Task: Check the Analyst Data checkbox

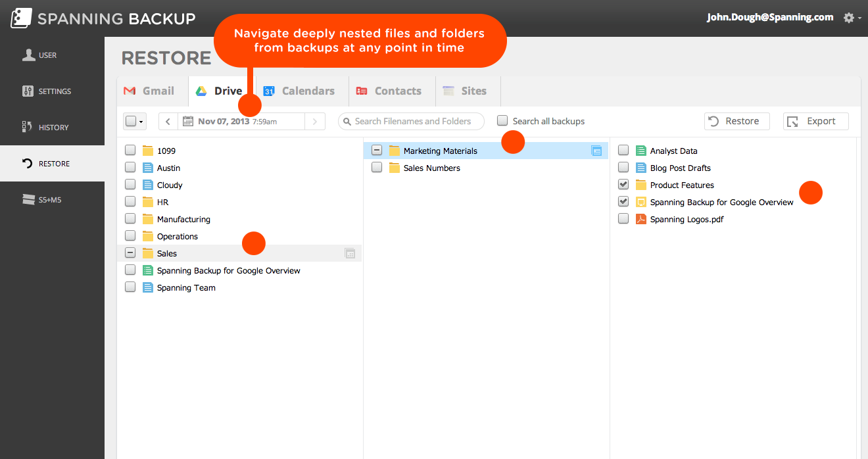Action: pos(623,151)
